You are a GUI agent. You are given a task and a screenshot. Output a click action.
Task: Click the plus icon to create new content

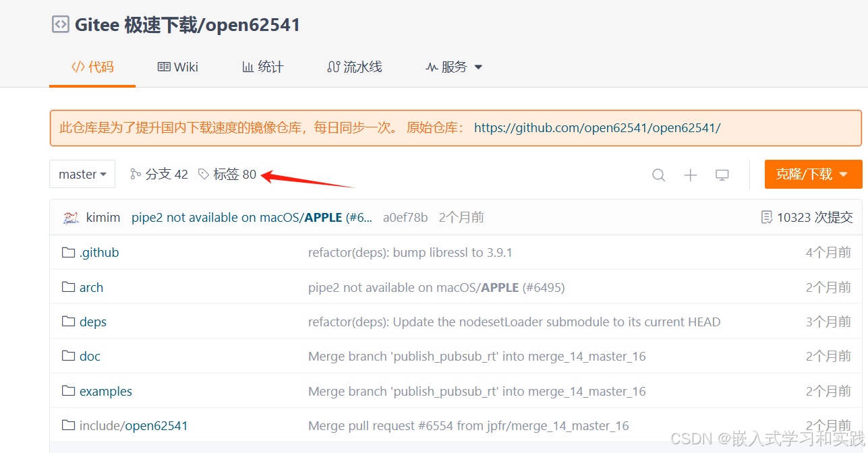click(690, 175)
